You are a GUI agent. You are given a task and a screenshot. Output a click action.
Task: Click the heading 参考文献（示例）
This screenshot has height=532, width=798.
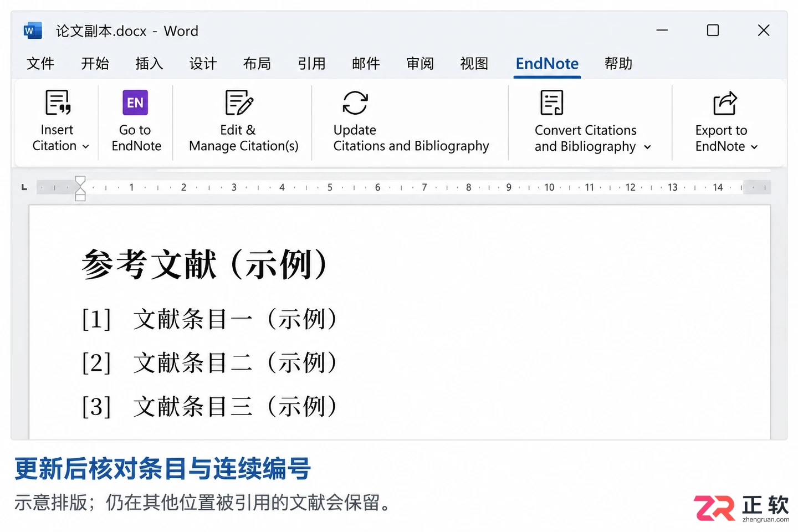tap(205, 264)
